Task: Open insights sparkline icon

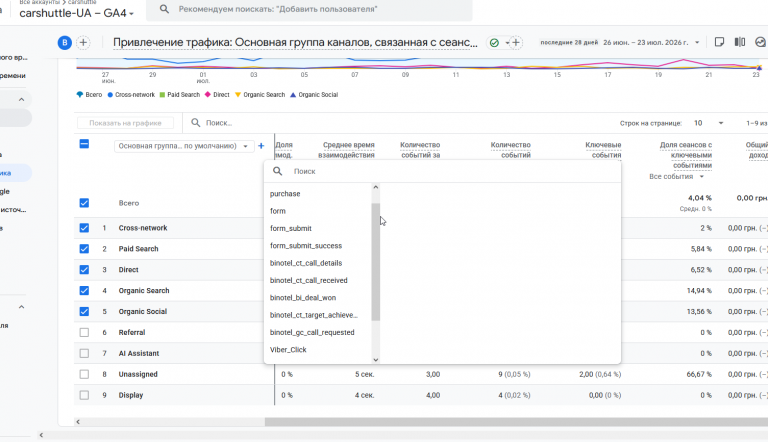Action: [760, 42]
